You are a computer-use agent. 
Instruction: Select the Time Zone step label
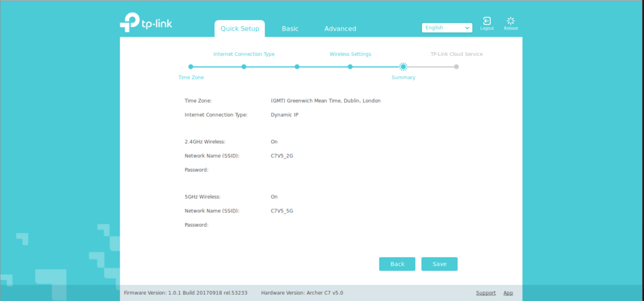(x=191, y=77)
